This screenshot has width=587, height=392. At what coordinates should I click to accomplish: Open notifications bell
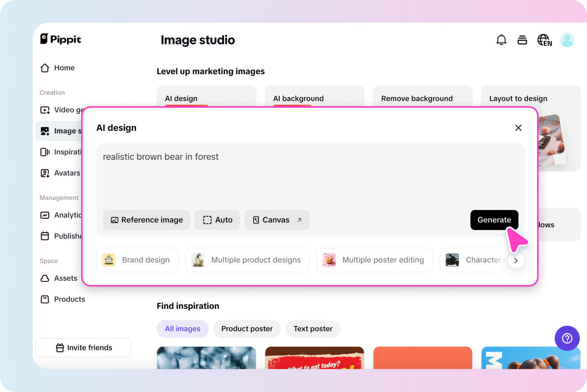(x=502, y=40)
